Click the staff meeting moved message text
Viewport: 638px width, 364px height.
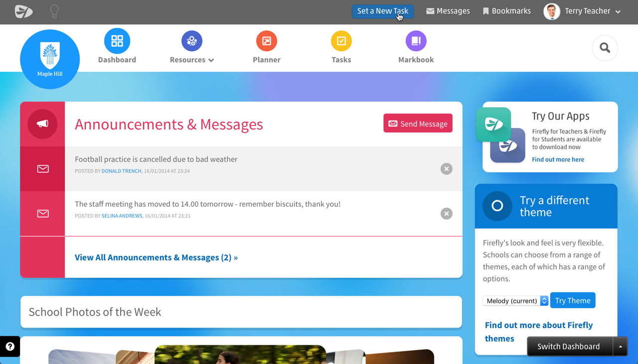pos(208,204)
